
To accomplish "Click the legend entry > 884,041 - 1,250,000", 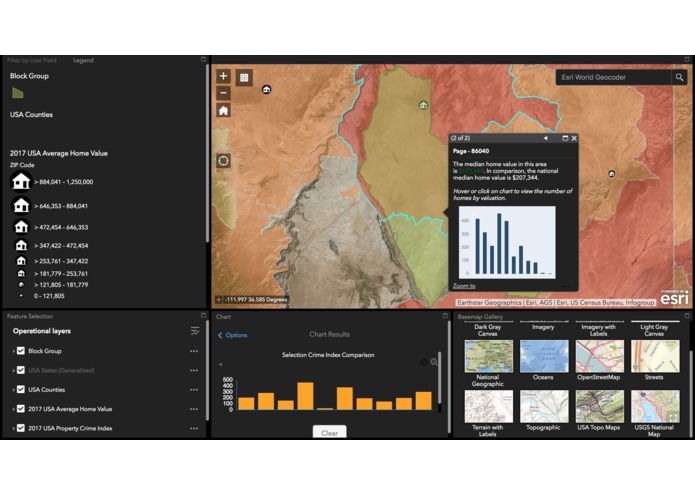I will click(52, 182).
